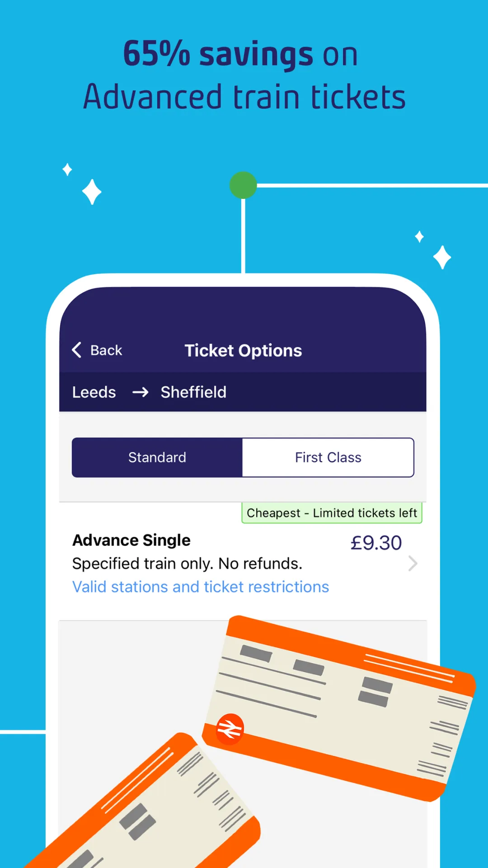Click the arrow between Leeds and Sheffield
Viewport: 488px width, 868px height.
140,392
